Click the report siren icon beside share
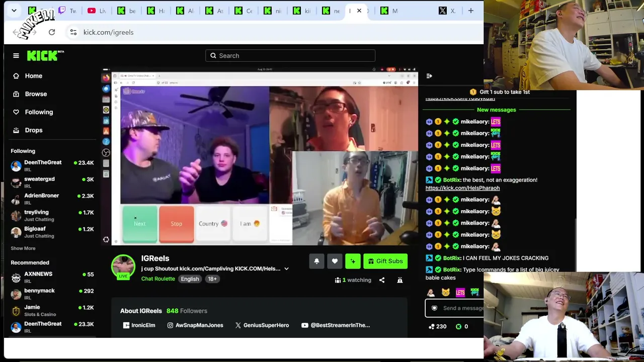644x362 pixels. pyautogui.click(x=400, y=280)
